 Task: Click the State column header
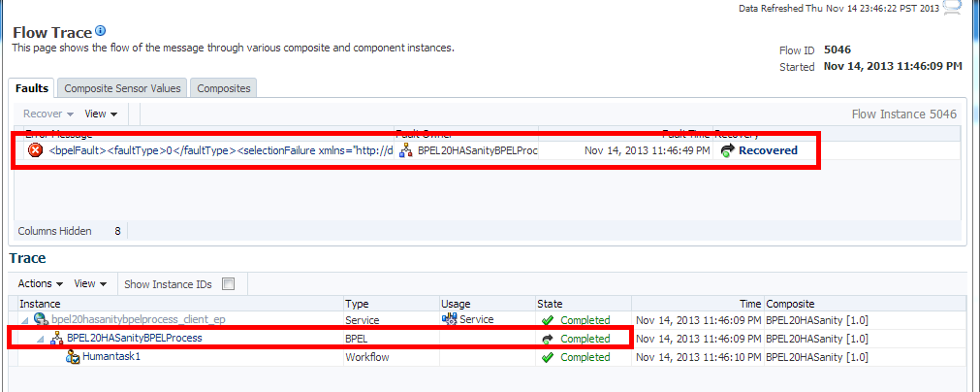583,304
